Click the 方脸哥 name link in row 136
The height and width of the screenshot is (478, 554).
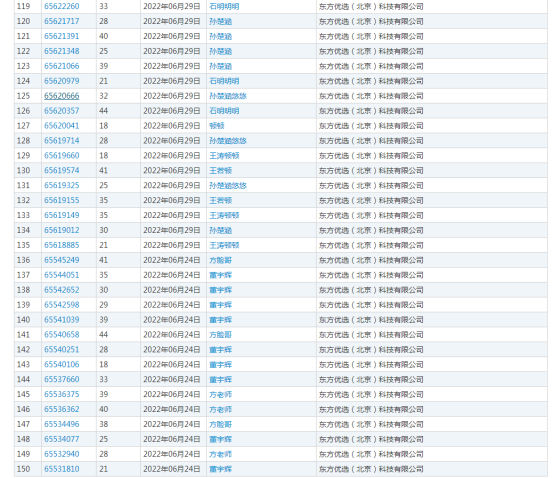point(220,260)
